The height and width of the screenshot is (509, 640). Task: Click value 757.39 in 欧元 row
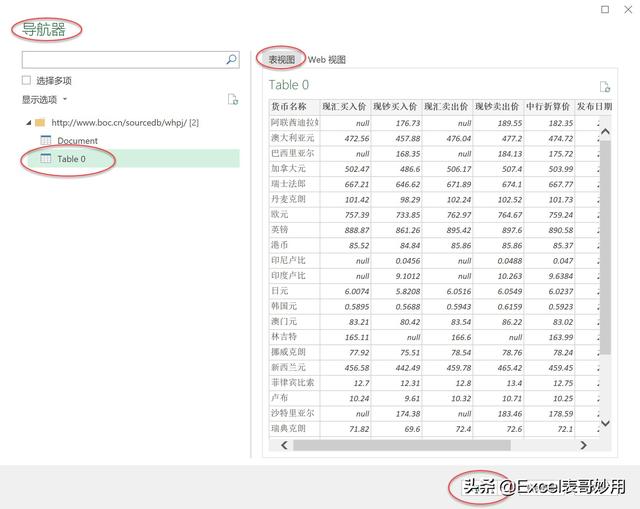tap(357, 215)
